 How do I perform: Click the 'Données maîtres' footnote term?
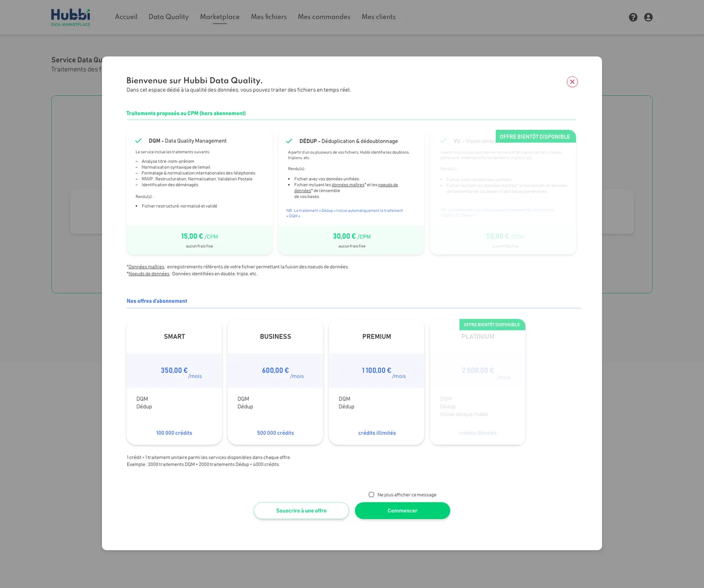click(x=146, y=267)
